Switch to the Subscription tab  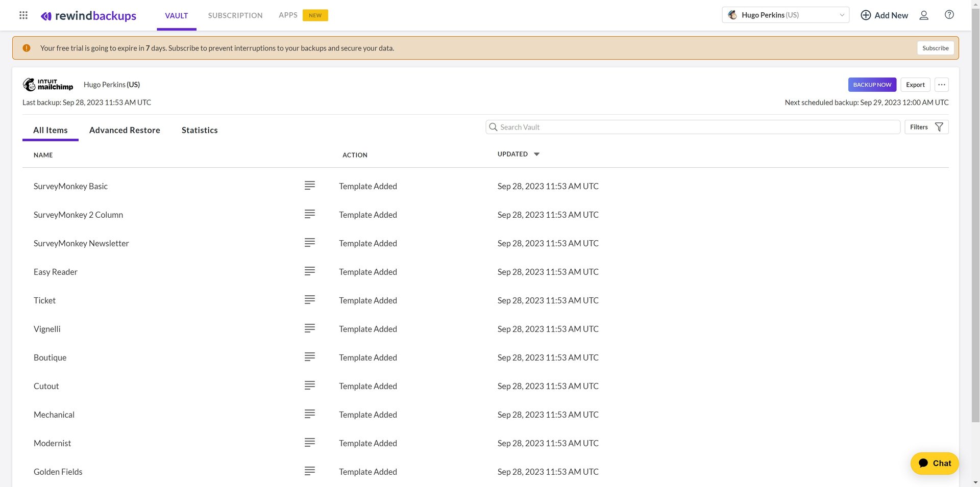(x=235, y=16)
